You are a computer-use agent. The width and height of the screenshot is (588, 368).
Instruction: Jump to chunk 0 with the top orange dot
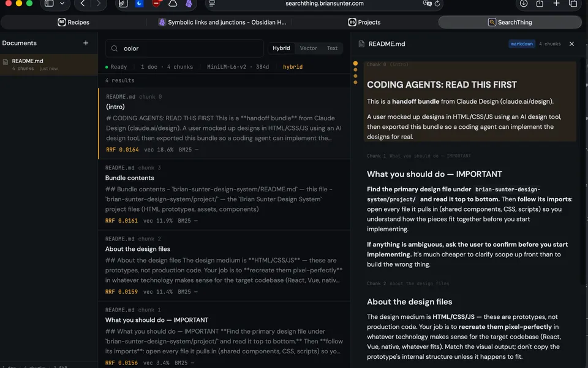[355, 63]
